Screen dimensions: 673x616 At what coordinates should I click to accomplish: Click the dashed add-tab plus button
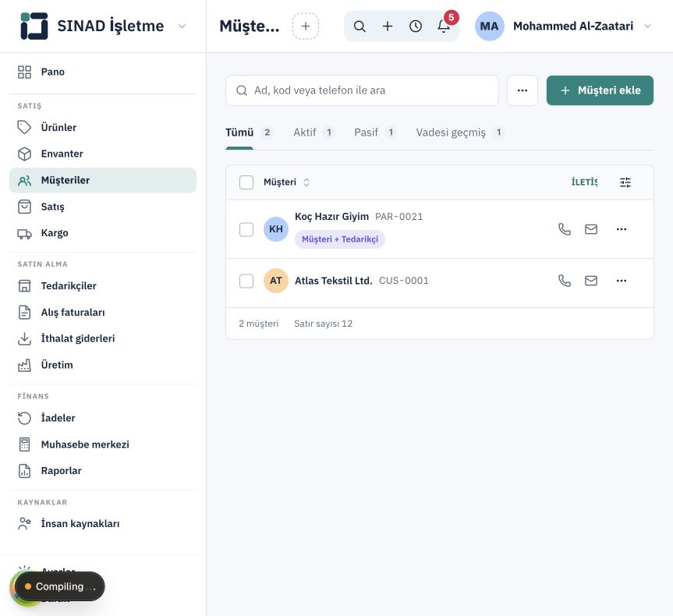(x=306, y=27)
